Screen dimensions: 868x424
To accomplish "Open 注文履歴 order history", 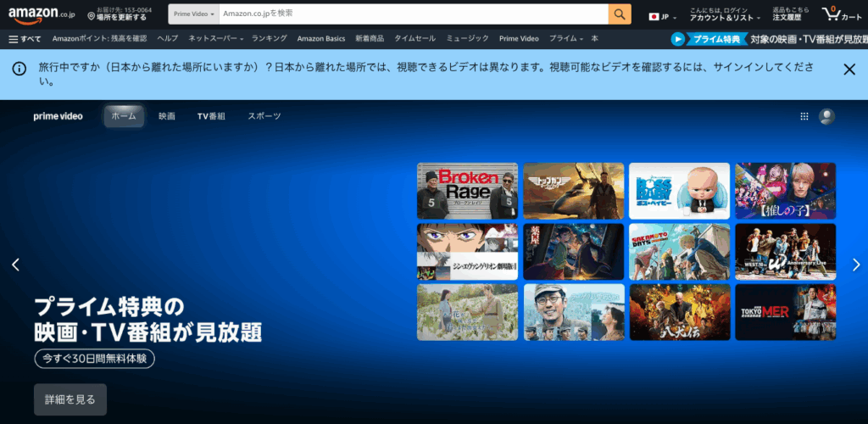I will (x=791, y=14).
